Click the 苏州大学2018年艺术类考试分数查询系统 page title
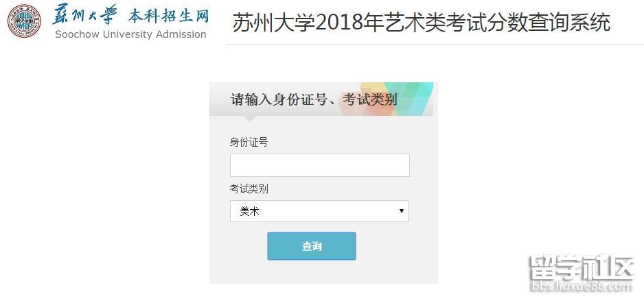The height and width of the screenshot is (301, 644). click(421, 23)
